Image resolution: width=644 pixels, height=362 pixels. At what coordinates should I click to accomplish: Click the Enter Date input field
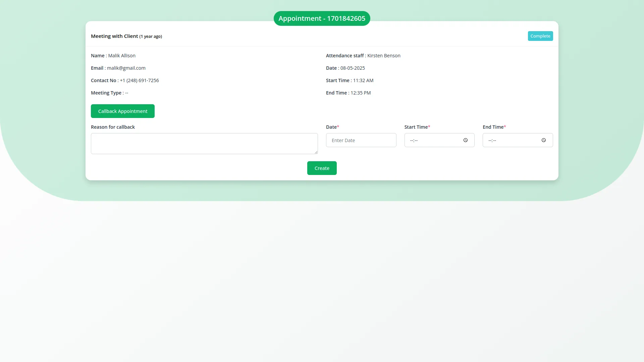click(361, 140)
